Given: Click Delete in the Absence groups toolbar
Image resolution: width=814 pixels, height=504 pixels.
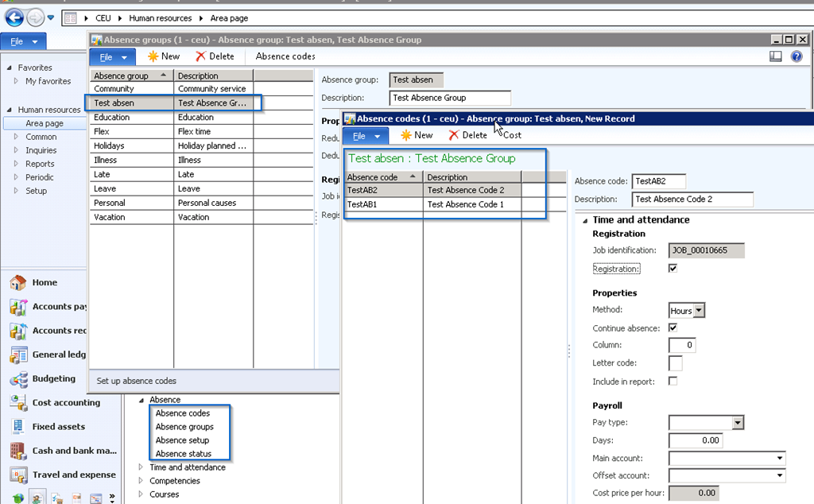Looking at the screenshot, I should 215,56.
